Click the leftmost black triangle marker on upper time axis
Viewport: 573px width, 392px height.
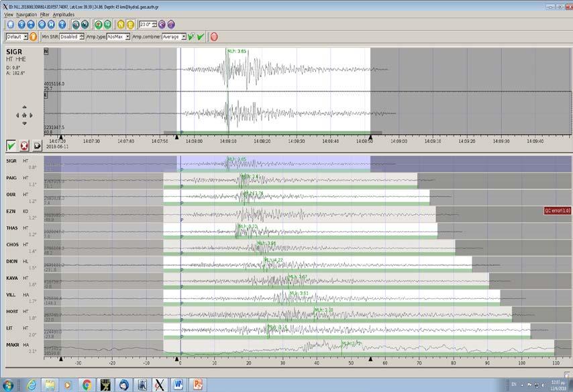(x=61, y=137)
